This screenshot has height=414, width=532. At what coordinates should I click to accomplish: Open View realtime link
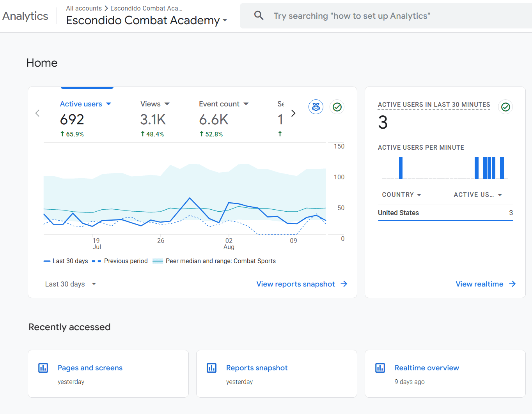pyautogui.click(x=486, y=284)
